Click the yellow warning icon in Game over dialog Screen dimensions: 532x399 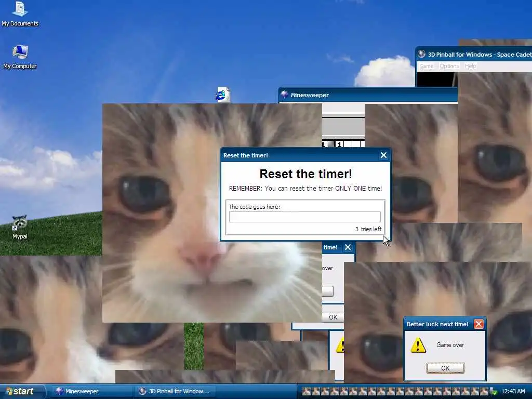[418, 345]
